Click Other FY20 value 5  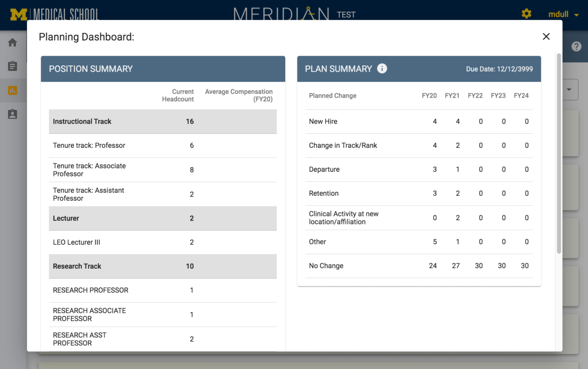click(435, 242)
